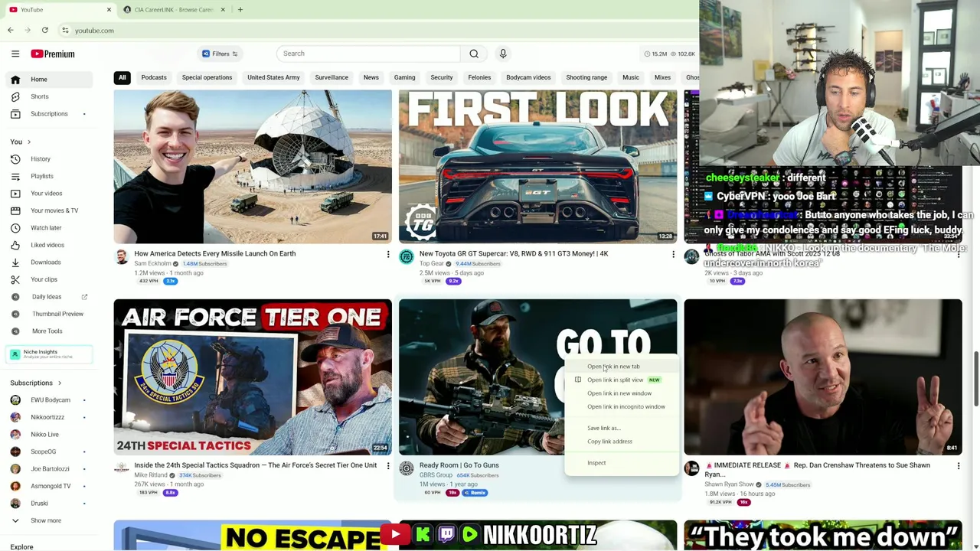Expand the You section chevron
This screenshot has height=551, width=980.
click(x=29, y=142)
